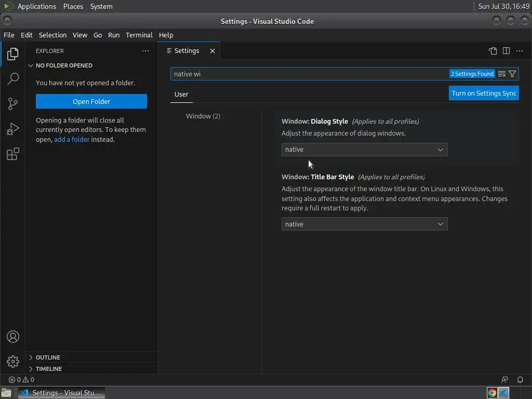Open the View menu
This screenshot has width=532, height=399.
(x=79, y=35)
